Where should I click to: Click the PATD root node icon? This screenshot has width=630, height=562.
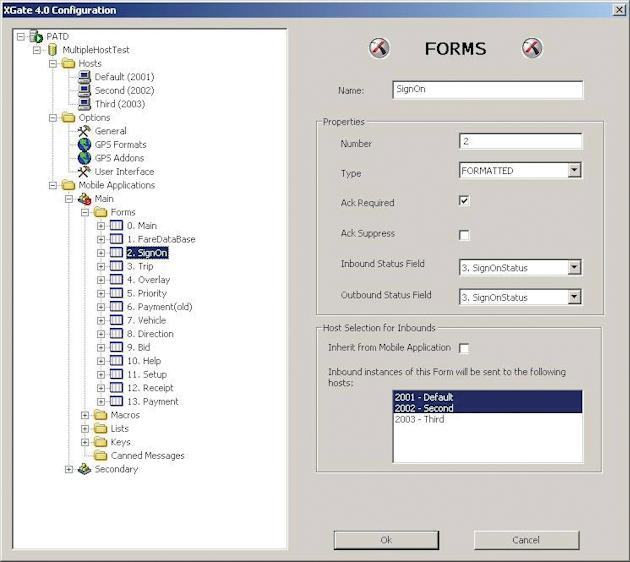pyautogui.click(x=37, y=36)
